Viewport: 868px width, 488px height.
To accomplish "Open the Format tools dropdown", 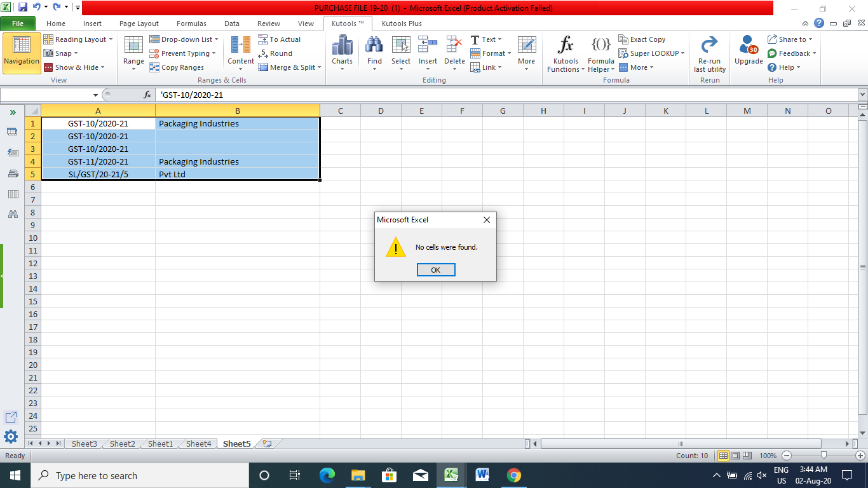I will (x=491, y=53).
